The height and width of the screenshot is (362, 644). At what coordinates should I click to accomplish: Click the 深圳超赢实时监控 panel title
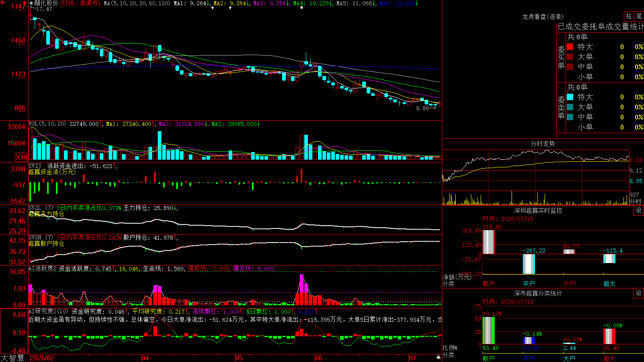[538, 210]
